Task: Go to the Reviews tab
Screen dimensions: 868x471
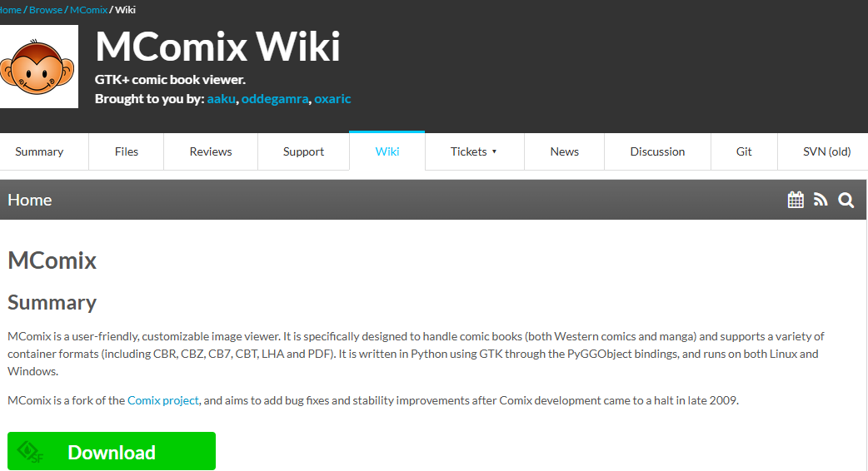Action: [211, 151]
